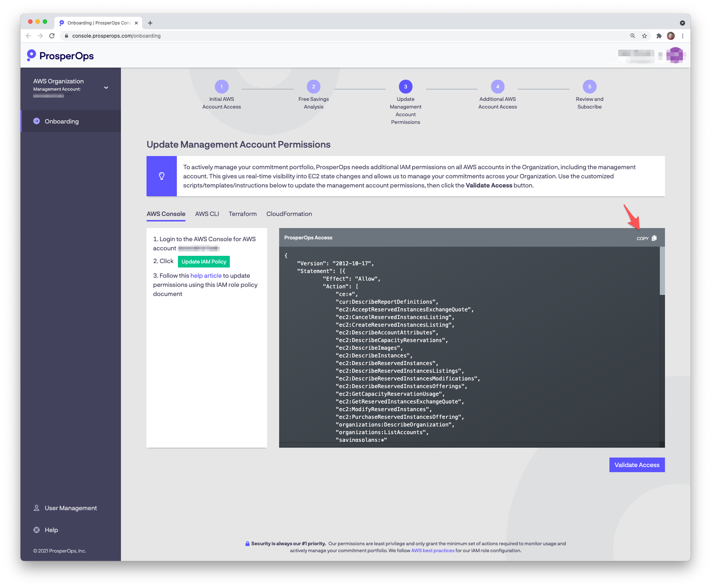Open the help article link
The height and width of the screenshot is (588, 711).
click(x=206, y=276)
